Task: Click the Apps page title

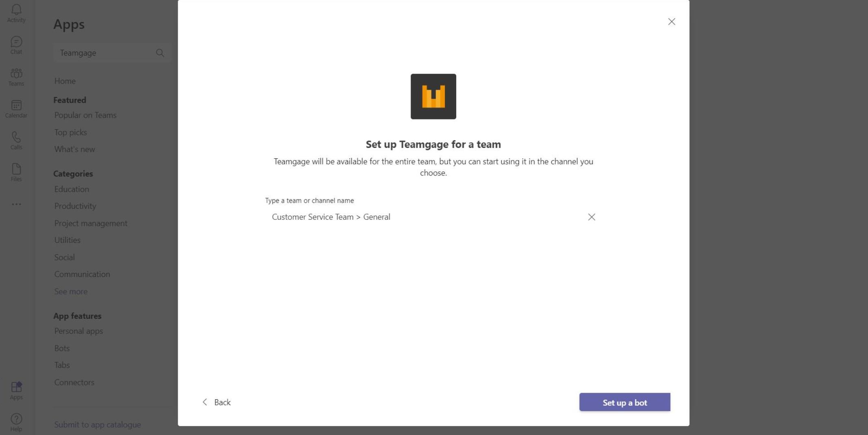Action: 69,24
